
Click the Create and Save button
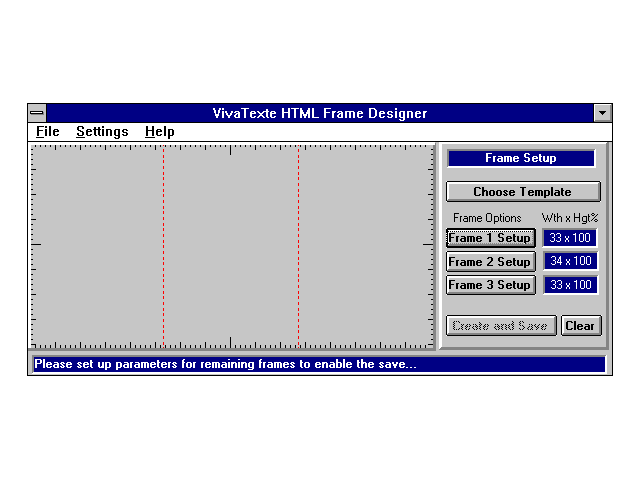pos(500,326)
